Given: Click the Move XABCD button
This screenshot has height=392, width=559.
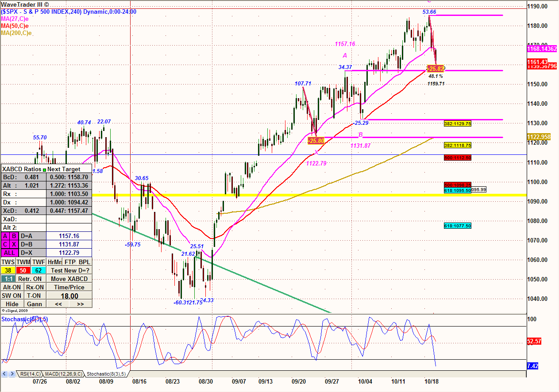Looking at the screenshot, I should tap(69, 279).
